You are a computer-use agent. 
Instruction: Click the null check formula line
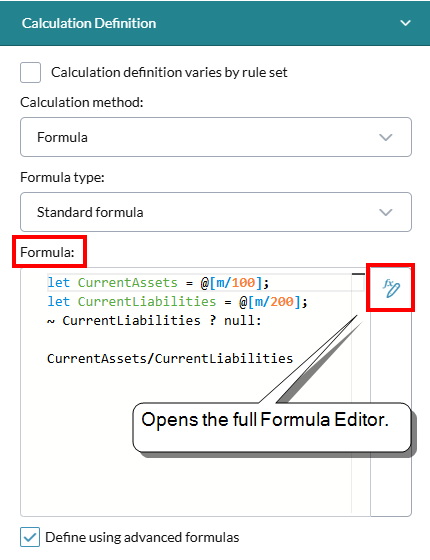pyautogui.click(x=154, y=321)
